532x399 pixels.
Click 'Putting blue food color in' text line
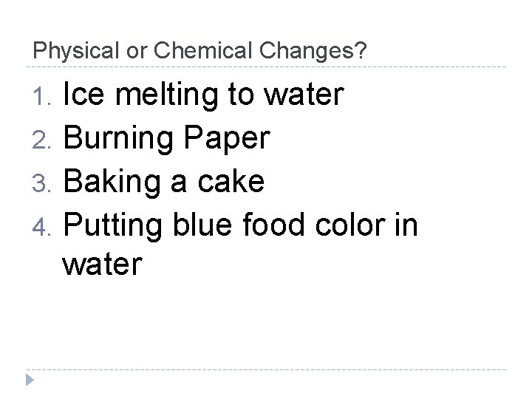(241, 224)
